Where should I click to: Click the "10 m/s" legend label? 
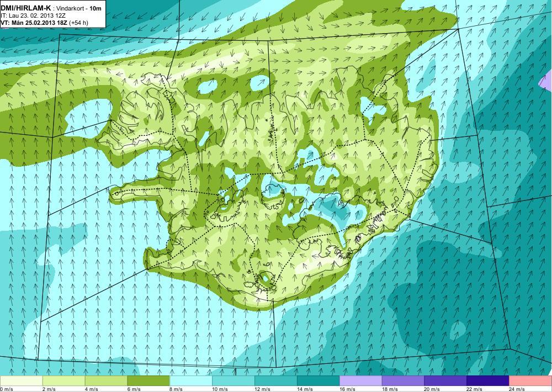tap(220, 389)
